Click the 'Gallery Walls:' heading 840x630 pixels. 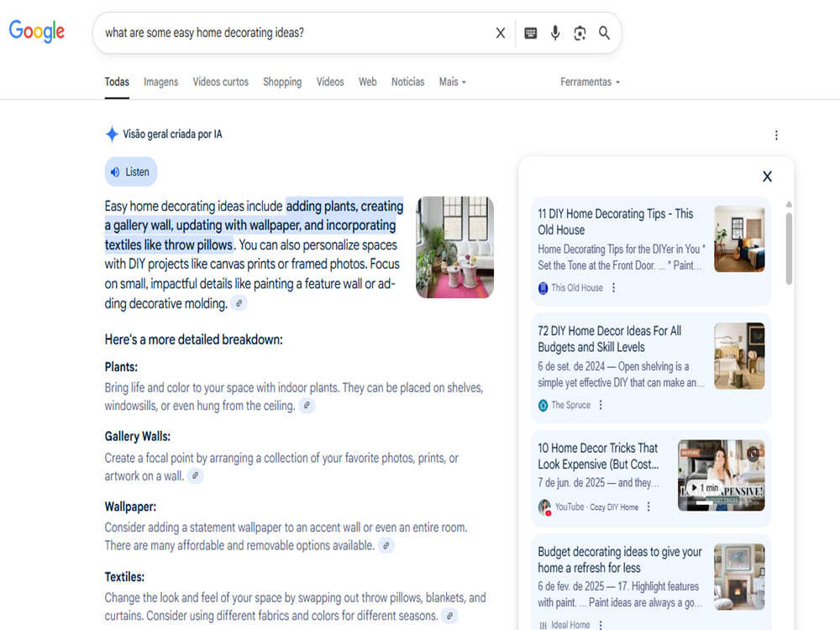click(x=138, y=437)
